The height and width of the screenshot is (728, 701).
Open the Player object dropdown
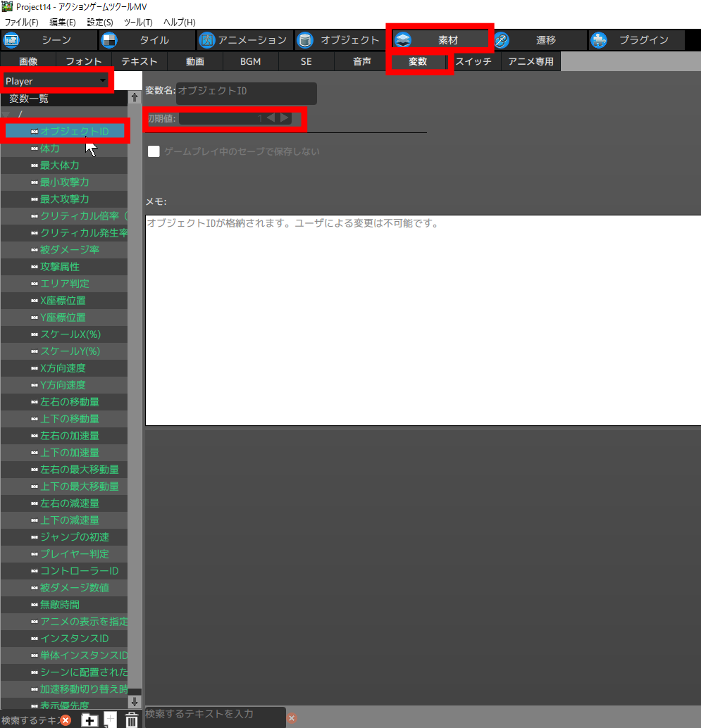pyautogui.click(x=103, y=81)
